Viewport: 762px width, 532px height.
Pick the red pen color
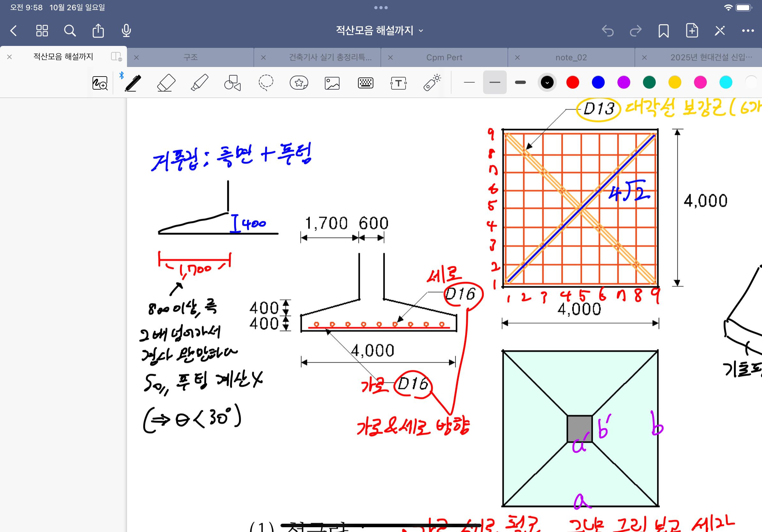click(572, 82)
